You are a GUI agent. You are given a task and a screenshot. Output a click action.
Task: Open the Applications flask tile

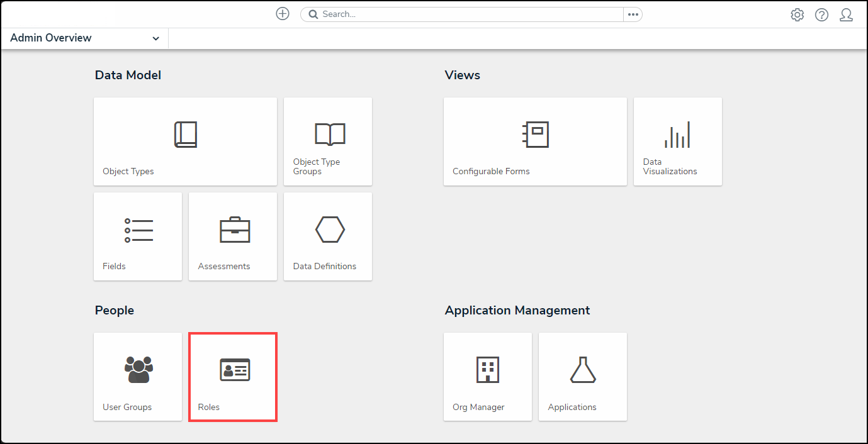click(x=583, y=376)
